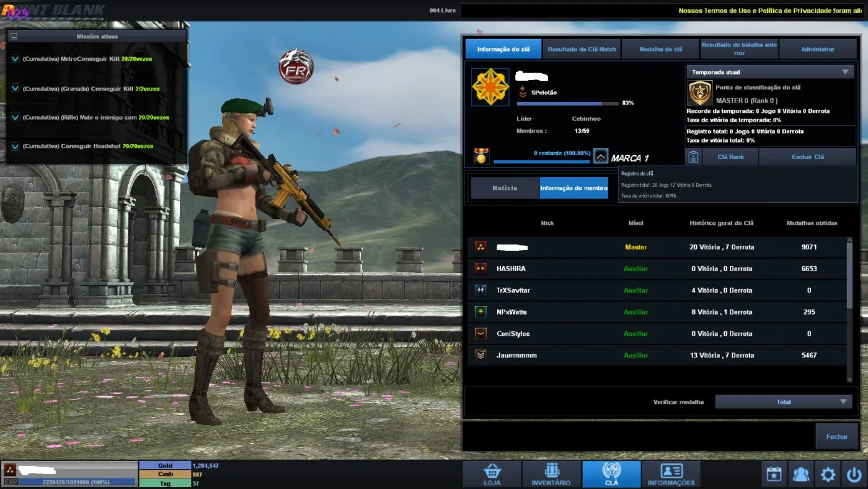868x489 pixels.
Task: Click NPxWatts's rank icon
Action: click(480, 312)
